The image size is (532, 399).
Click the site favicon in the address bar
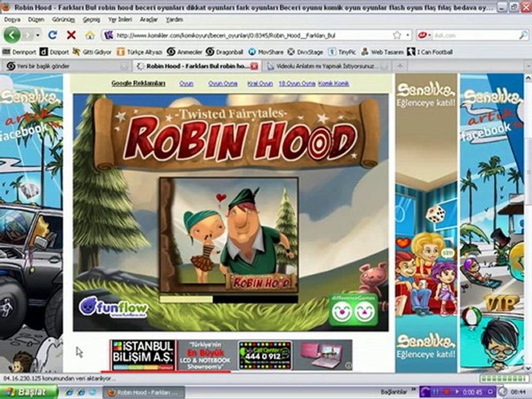(108, 35)
